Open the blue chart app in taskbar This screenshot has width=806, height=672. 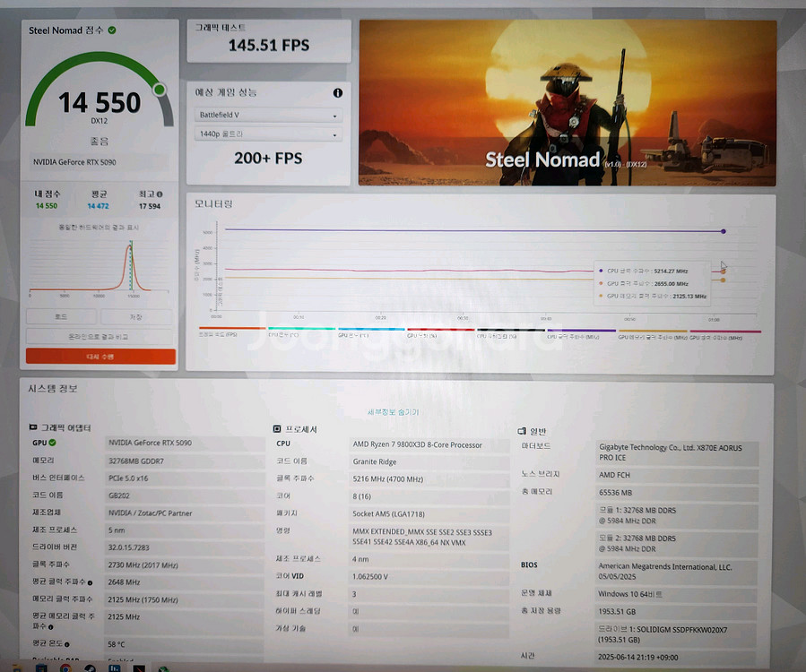tap(114, 668)
